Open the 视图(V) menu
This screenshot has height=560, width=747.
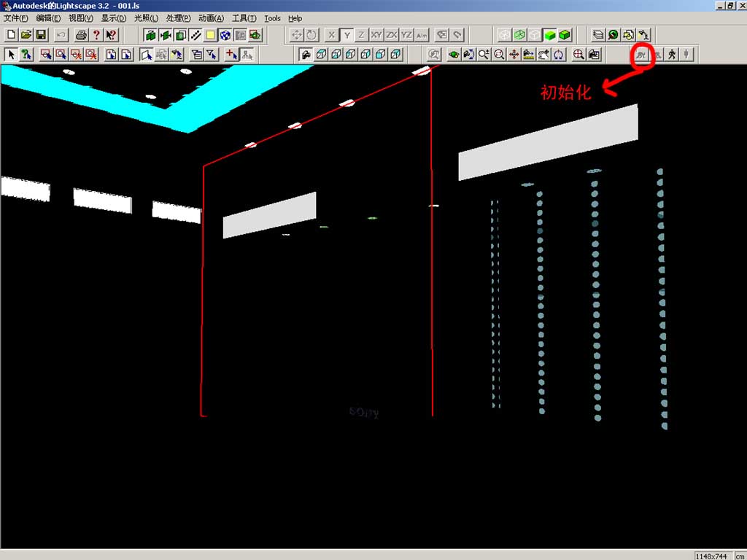tap(81, 18)
